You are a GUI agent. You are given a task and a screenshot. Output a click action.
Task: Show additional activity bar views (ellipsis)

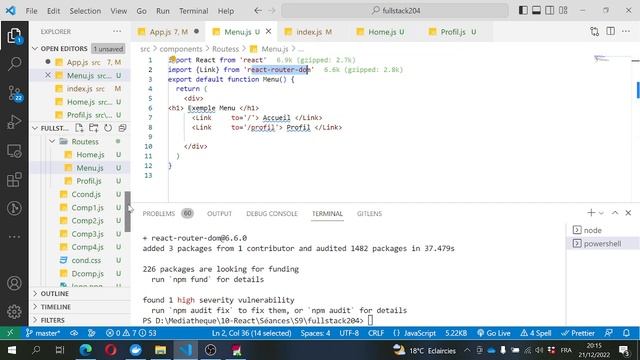[14, 237]
